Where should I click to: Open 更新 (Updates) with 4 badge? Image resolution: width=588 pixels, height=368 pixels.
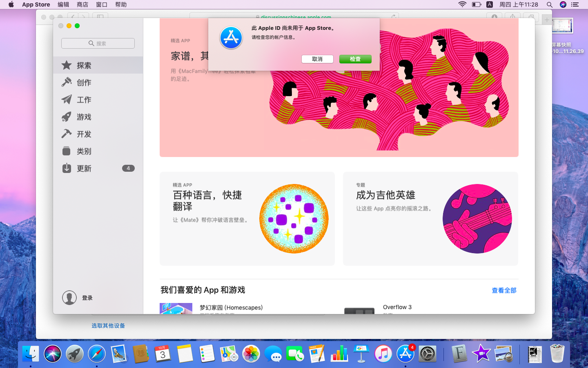[84, 168]
